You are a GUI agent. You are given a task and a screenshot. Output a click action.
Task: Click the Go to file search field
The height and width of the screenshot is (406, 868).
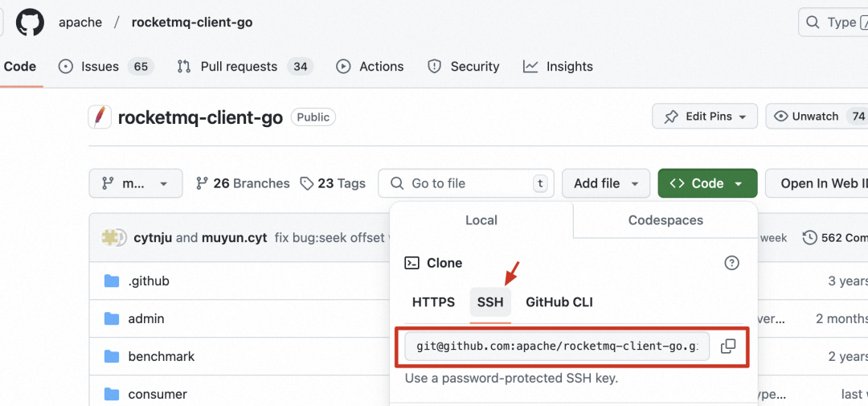tap(466, 183)
